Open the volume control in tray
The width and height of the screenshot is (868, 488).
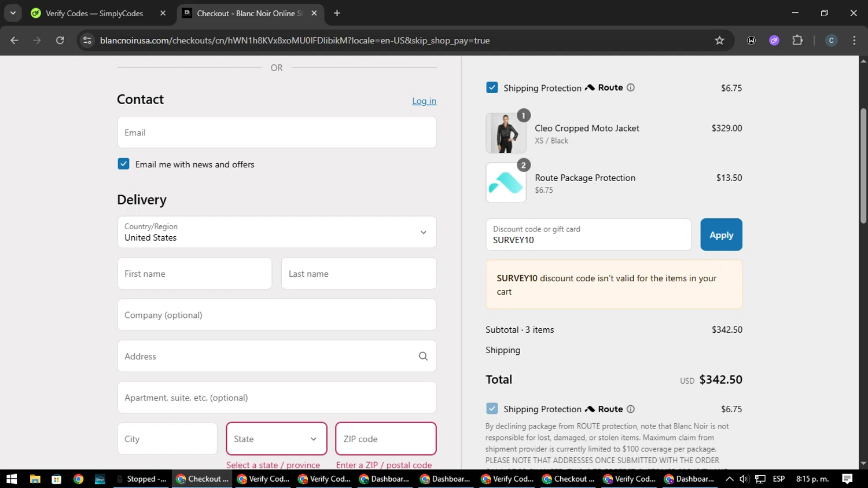coord(744,479)
